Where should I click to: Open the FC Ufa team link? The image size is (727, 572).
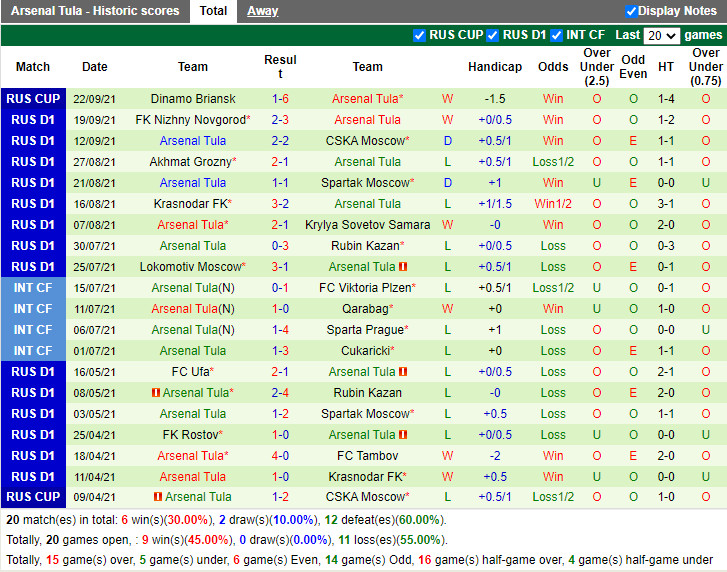[193, 371]
